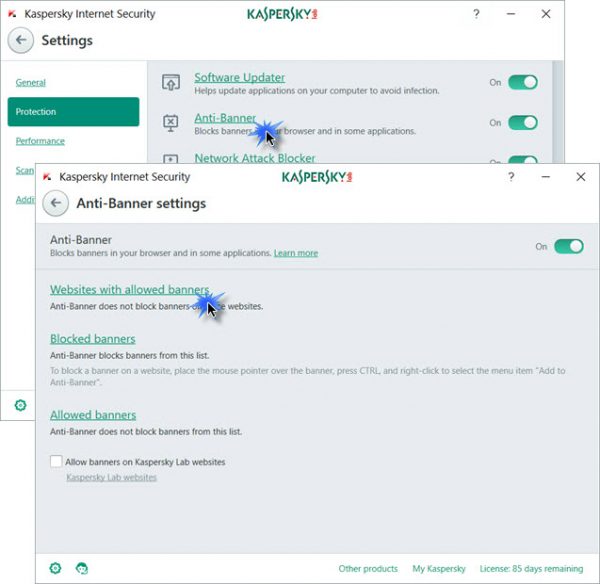Viewport: 600px width, 584px height.
Task: Open the General settings section
Action: pyautogui.click(x=31, y=83)
